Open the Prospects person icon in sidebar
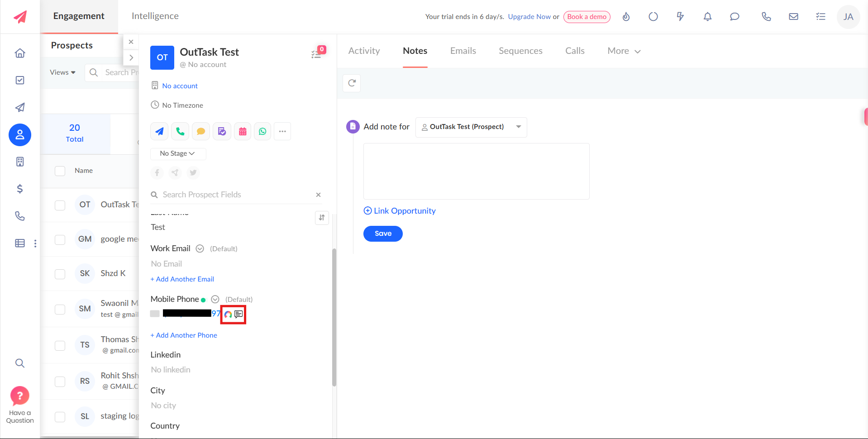Viewport: 868px width, 439px height. (x=20, y=135)
